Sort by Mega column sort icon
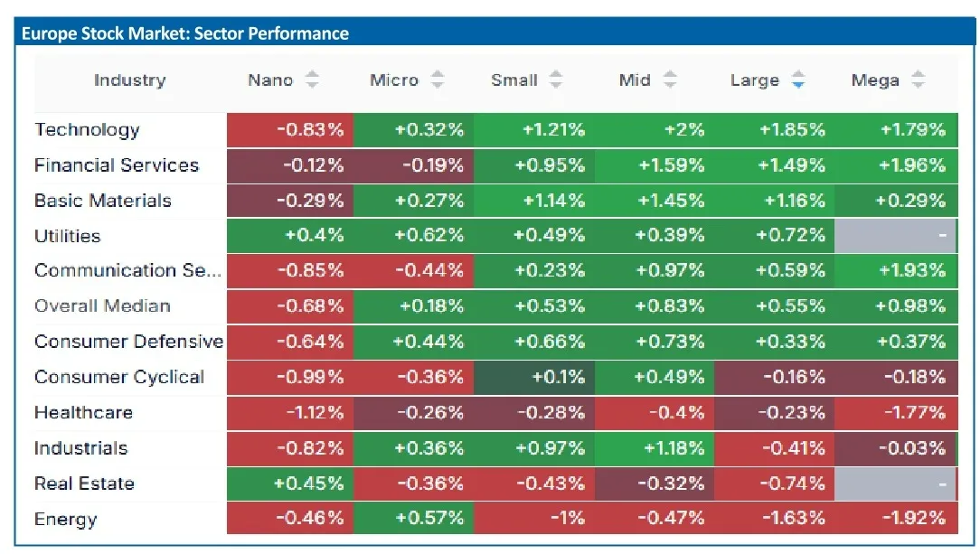980x554 pixels. (x=918, y=80)
